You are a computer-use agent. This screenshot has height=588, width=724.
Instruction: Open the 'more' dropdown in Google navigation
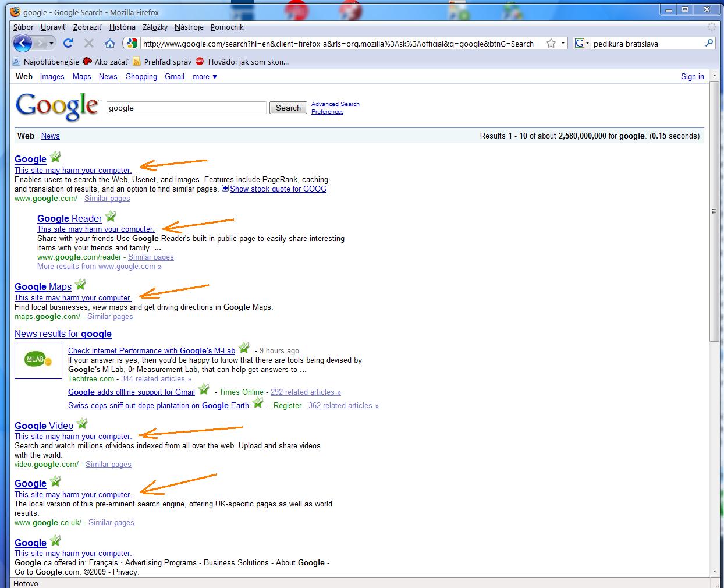[x=205, y=77]
